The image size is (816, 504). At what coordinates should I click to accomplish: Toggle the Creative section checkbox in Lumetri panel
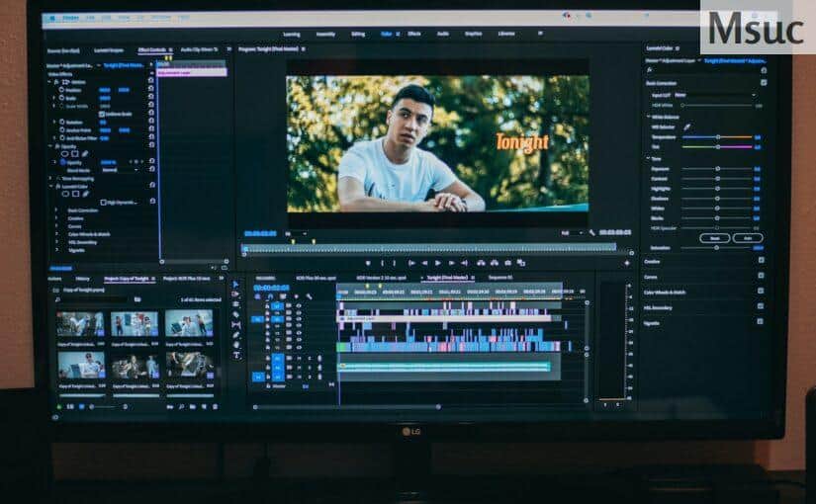[762, 260]
